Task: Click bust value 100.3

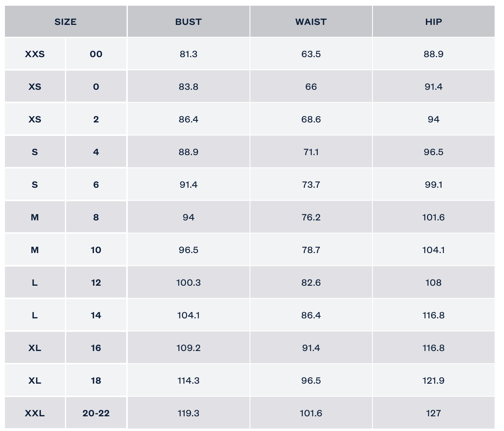Action: (x=188, y=282)
